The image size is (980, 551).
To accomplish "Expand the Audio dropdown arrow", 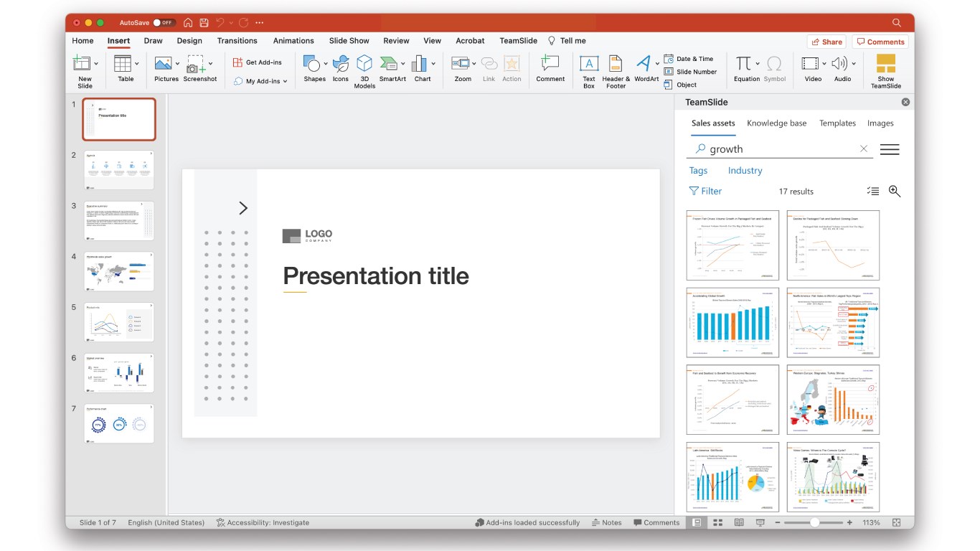I will (x=853, y=64).
